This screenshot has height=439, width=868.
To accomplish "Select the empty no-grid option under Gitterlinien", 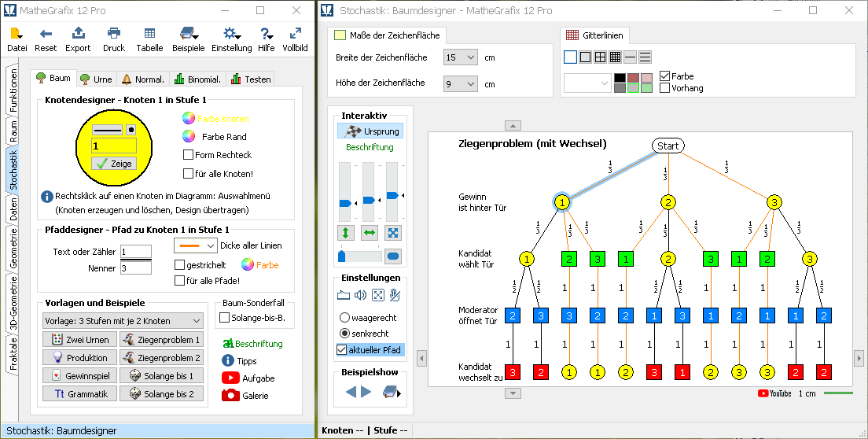I will pos(570,57).
